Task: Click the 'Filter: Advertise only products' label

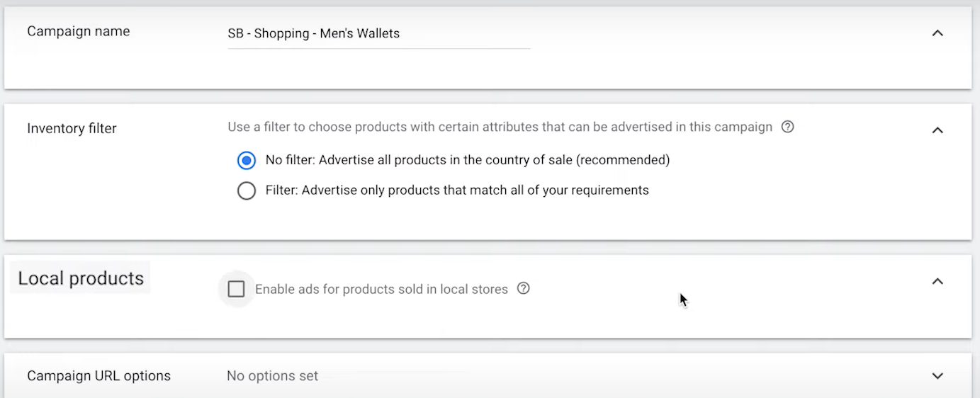Action: coord(457,191)
